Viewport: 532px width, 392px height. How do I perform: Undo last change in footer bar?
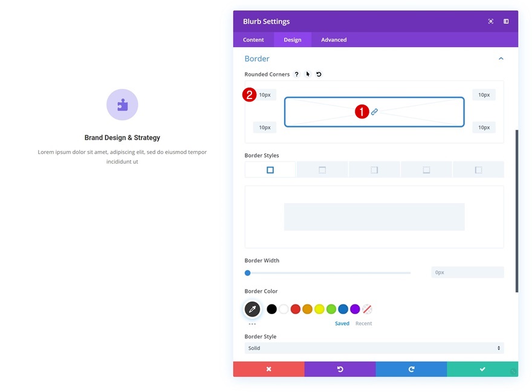pyautogui.click(x=340, y=369)
